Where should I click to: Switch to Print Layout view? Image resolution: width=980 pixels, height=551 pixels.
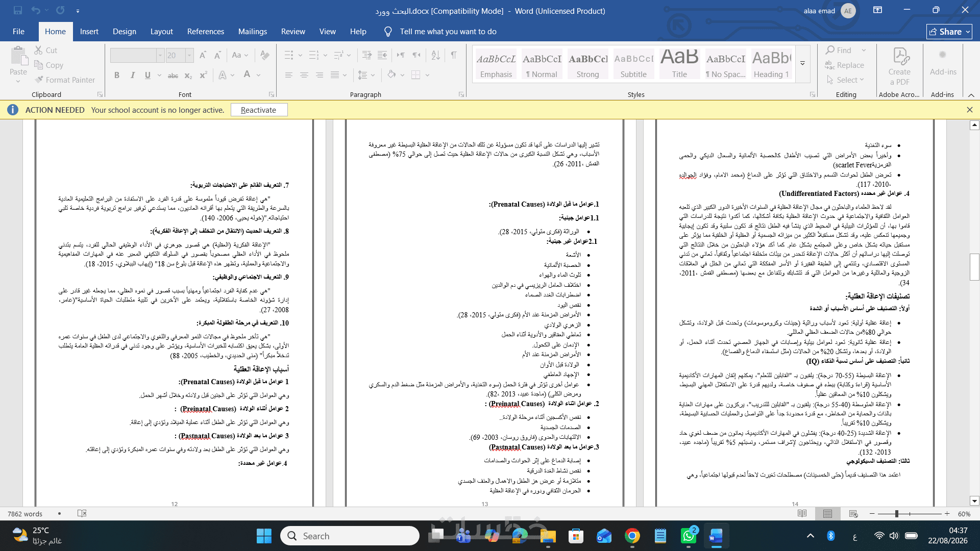click(827, 513)
